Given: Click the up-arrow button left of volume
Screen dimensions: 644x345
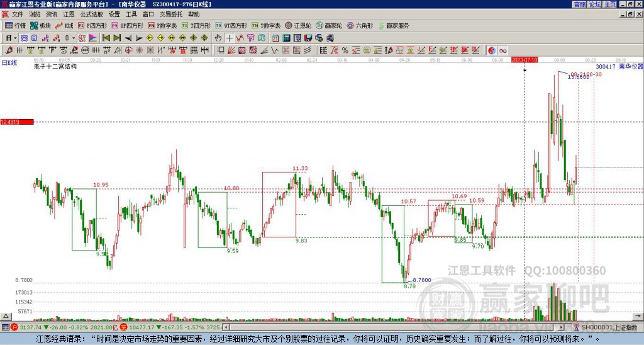Looking at the screenshot, I should 5,316.
